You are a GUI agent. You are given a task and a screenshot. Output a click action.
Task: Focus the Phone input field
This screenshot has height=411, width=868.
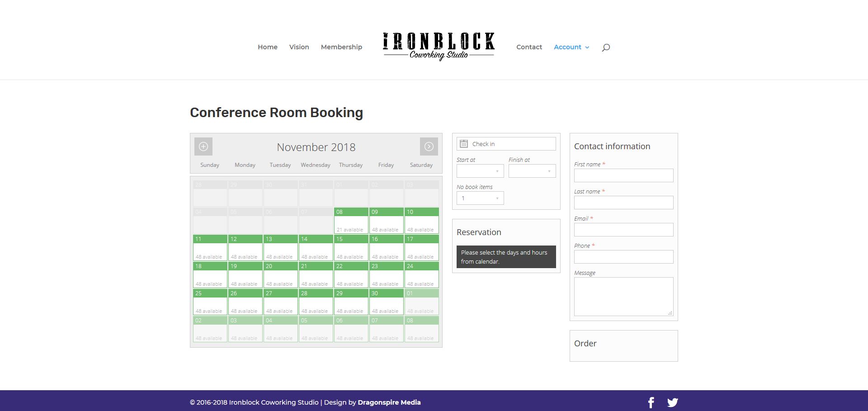(624, 257)
